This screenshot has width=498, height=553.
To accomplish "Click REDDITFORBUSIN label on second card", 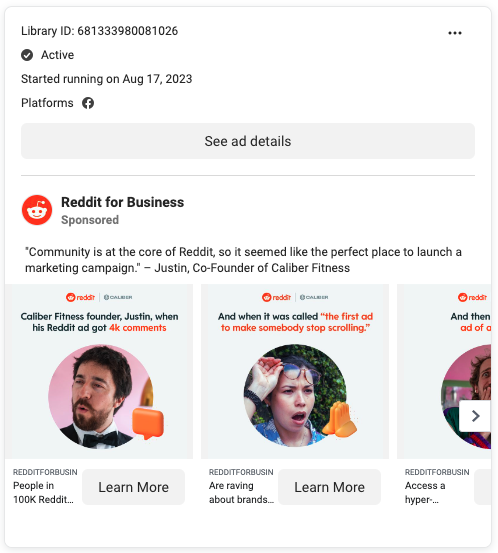I will point(241,472).
